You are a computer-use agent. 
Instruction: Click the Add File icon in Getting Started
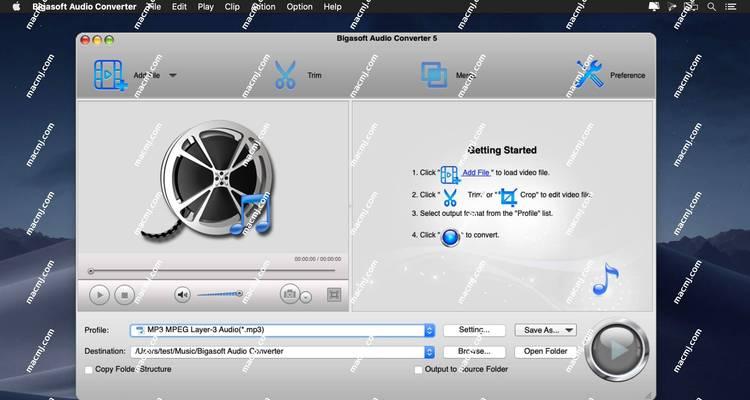pos(450,175)
